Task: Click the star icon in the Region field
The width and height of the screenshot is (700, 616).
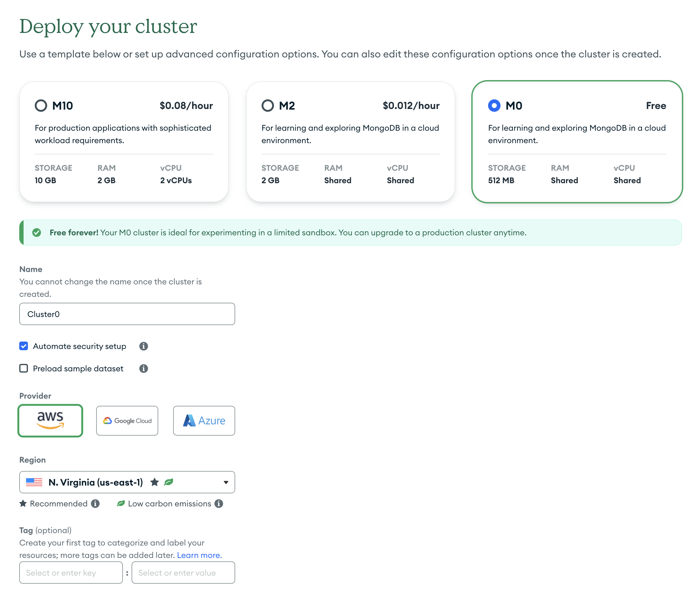Action: 155,482
